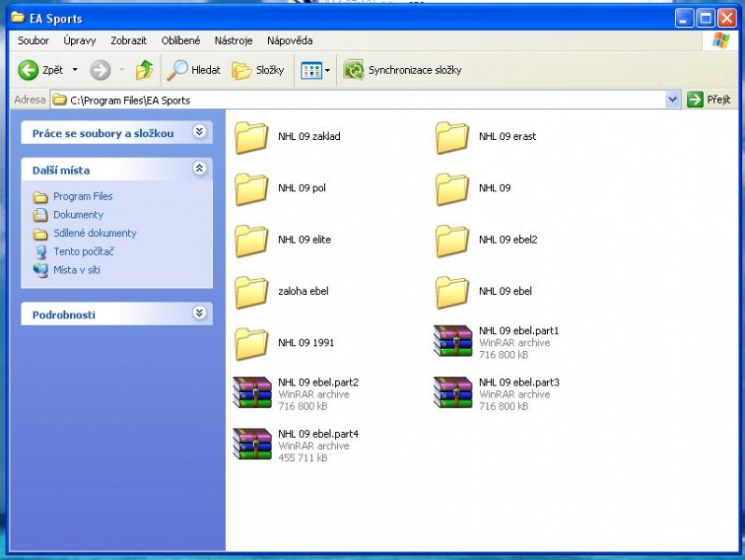Select the NHL 09 ebel2 folder icon
Image resolution: width=745 pixels, height=560 pixels.
(452, 241)
